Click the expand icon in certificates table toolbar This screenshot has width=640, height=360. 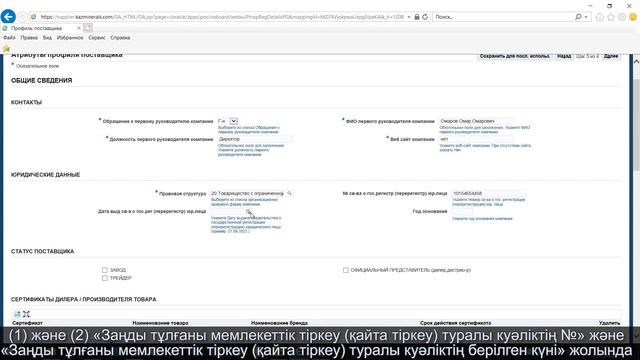click(x=26, y=314)
